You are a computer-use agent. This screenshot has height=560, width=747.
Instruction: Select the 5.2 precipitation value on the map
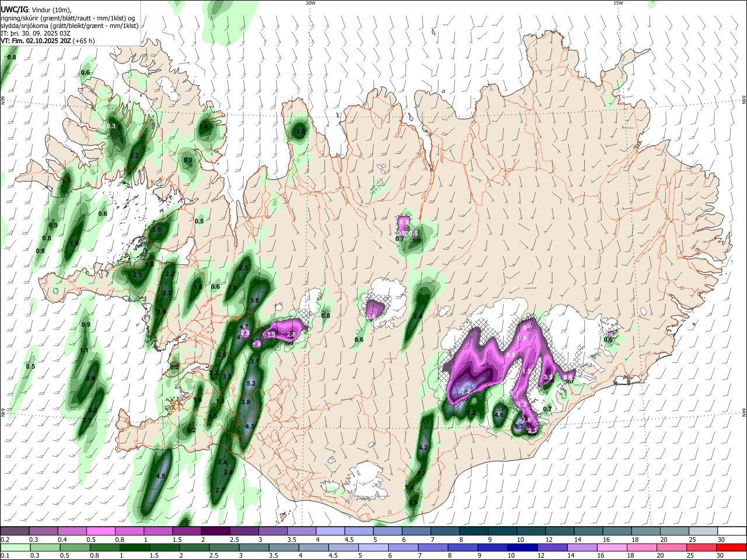click(252, 383)
